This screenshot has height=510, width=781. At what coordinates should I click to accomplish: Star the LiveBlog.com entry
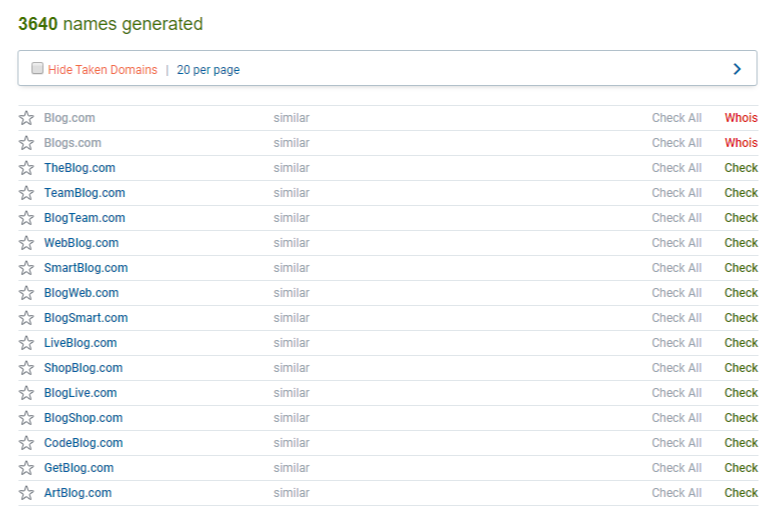(x=26, y=343)
